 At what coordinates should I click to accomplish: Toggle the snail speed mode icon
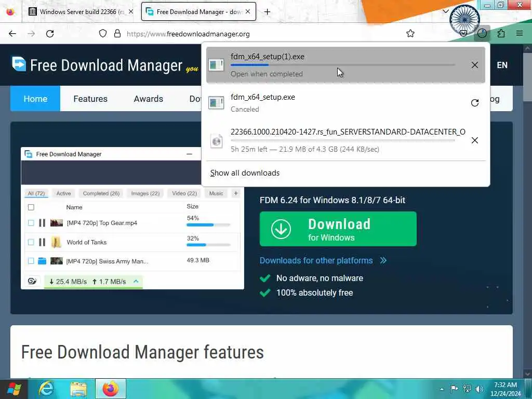[33, 281]
